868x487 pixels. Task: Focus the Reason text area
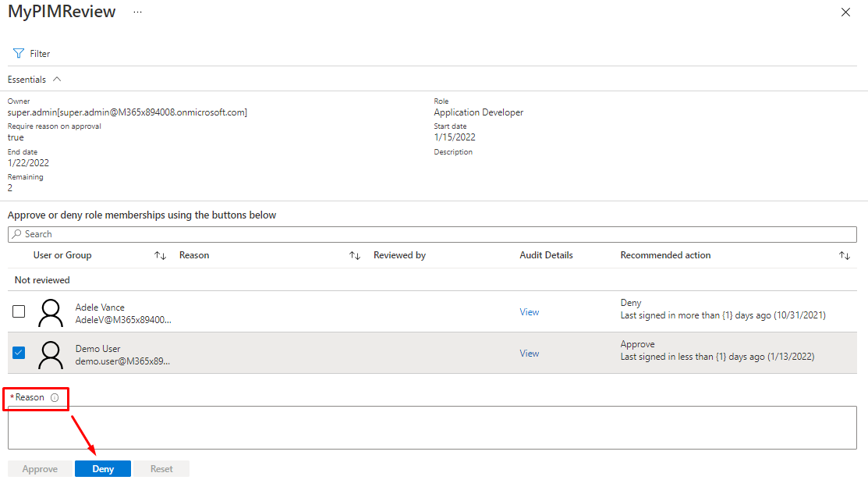click(x=432, y=427)
